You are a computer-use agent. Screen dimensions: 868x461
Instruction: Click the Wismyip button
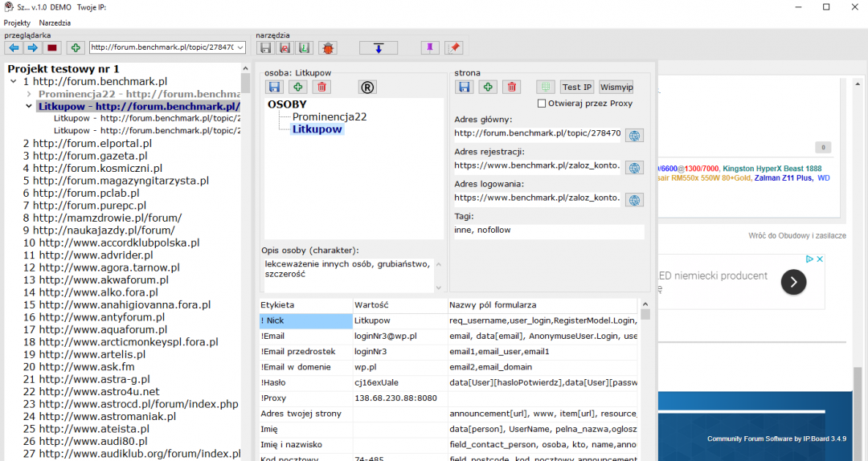616,87
